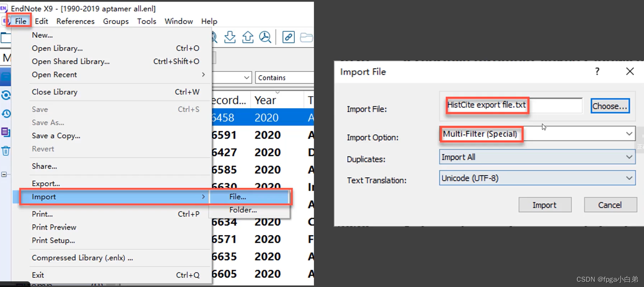Open the Duplicates dropdown
This screenshot has width=644, height=287.
pyautogui.click(x=537, y=157)
